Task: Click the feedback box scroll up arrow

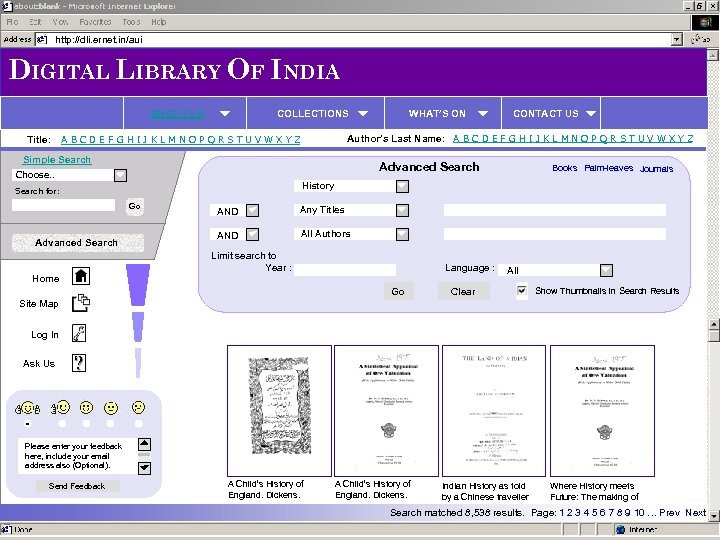Action: tap(144, 444)
